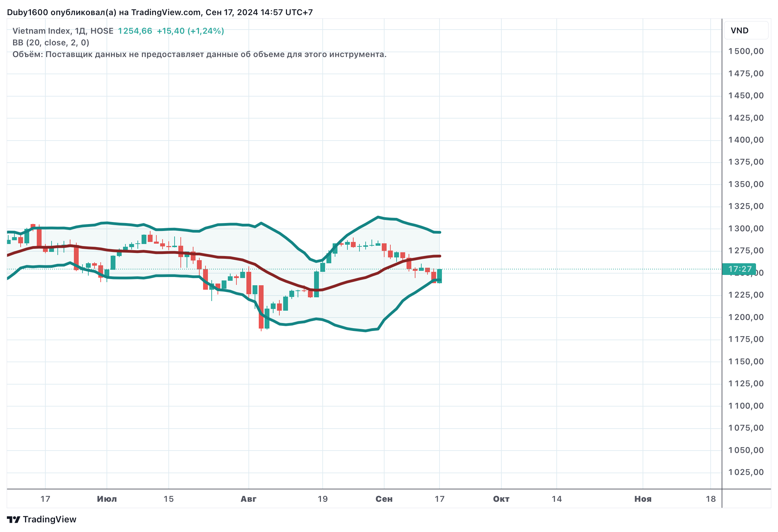
Task: Click the Объём volume notice text
Action: coord(200,54)
